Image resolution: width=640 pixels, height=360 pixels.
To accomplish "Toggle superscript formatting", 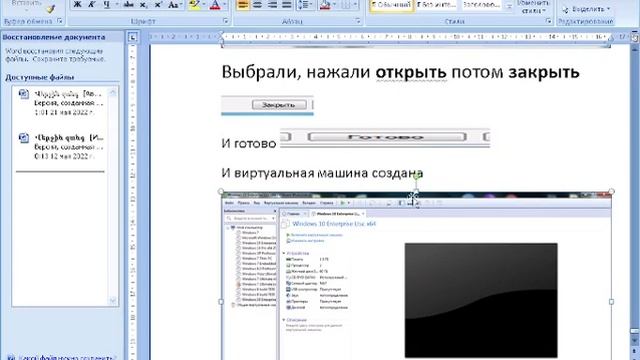I will (x=158, y=4).
